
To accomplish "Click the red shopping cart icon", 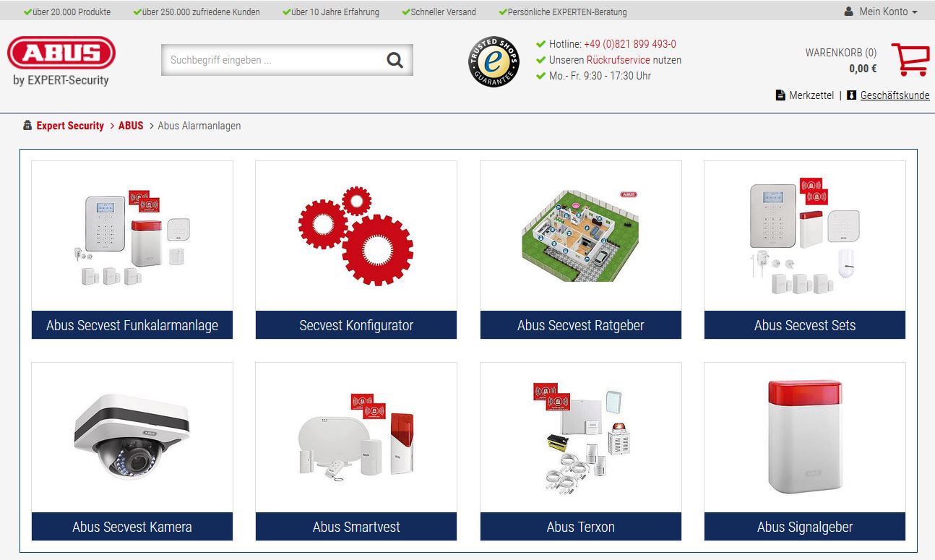I will (x=910, y=59).
